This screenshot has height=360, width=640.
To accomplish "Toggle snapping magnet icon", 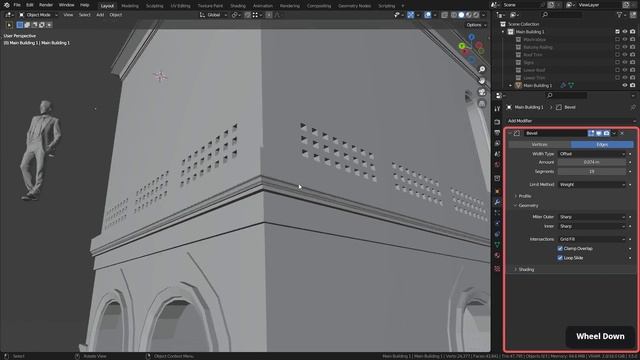I will [x=247, y=15].
